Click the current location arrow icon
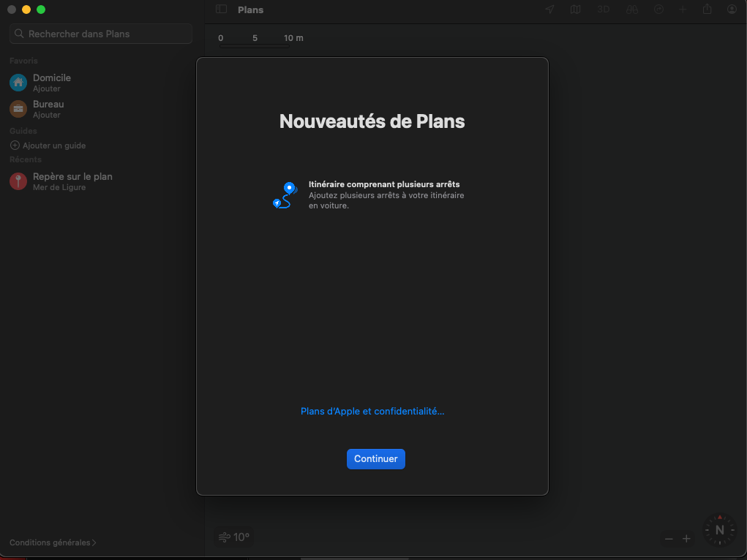The height and width of the screenshot is (560, 747). pyautogui.click(x=549, y=10)
